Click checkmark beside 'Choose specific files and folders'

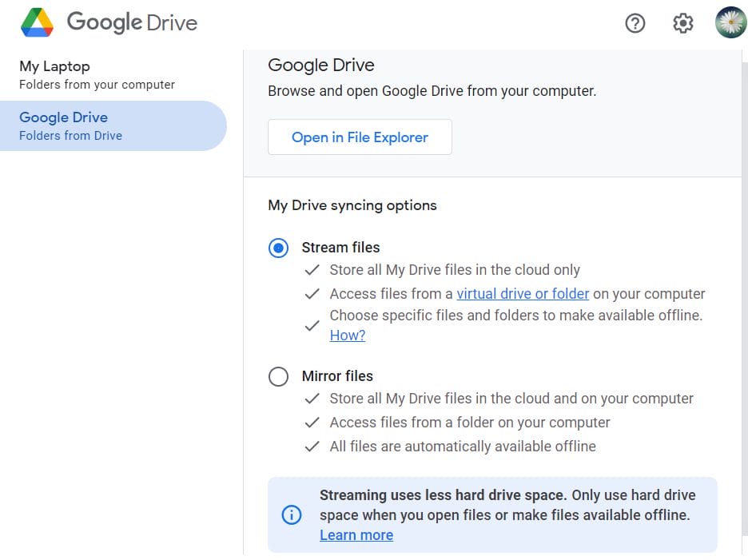(312, 325)
